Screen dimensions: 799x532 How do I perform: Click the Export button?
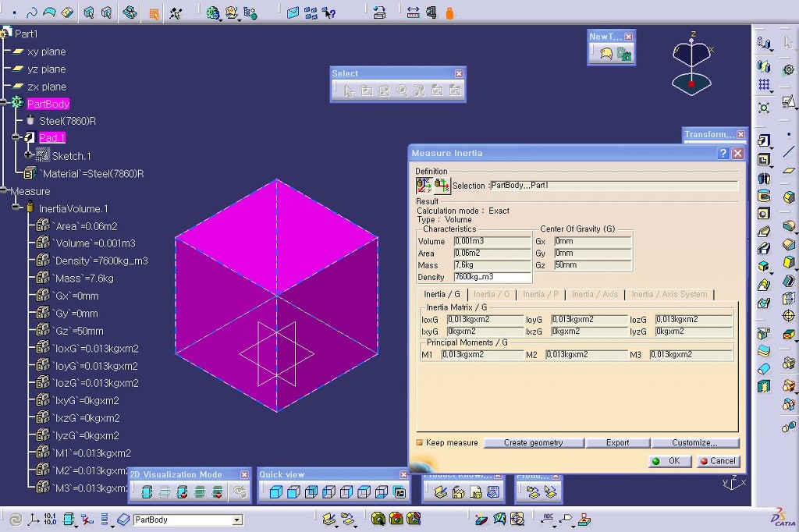617,442
